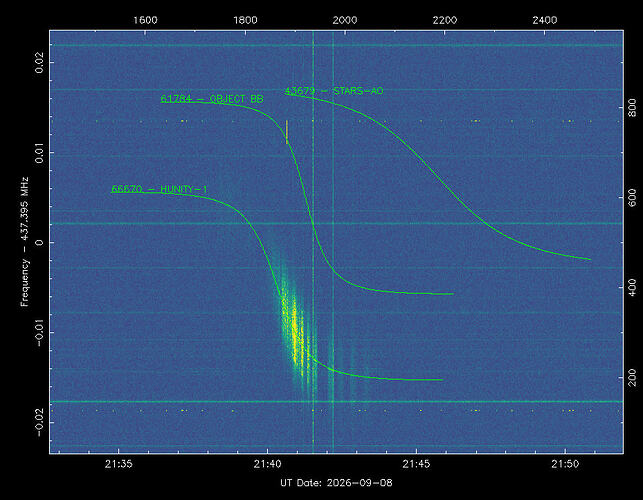The width and height of the screenshot is (643, 500).
Task: Click the 2400 top axis label
Action: coord(545,20)
